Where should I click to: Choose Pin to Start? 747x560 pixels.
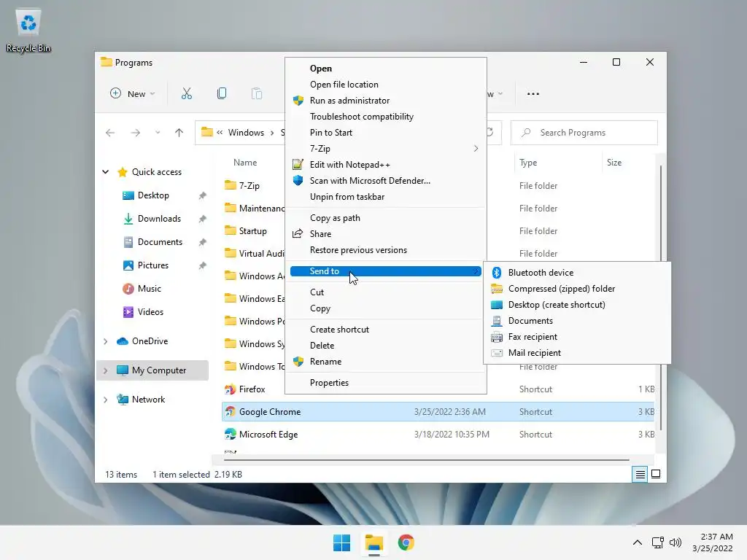pos(385,133)
